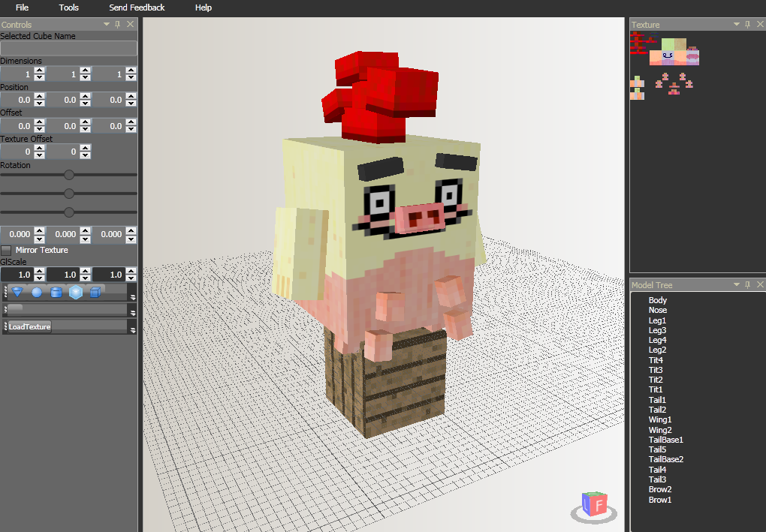
Task: Open the Controls panel dropdown arrow
Action: pos(105,23)
